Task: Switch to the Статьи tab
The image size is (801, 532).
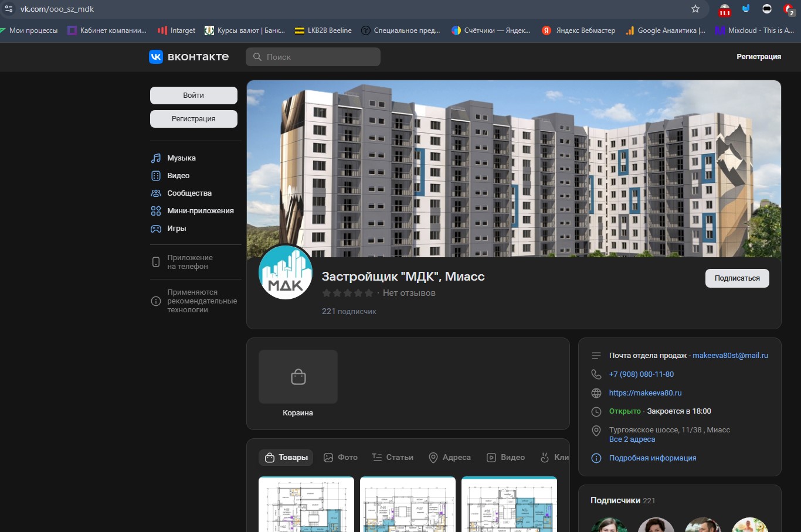Action: [x=393, y=458]
